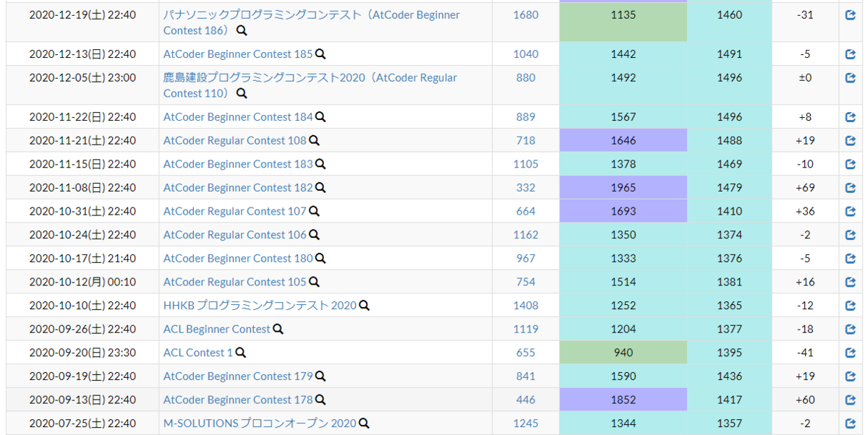This screenshot has width=868, height=435.
Task: Select rating change value +69
Action: pyautogui.click(x=805, y=188)
